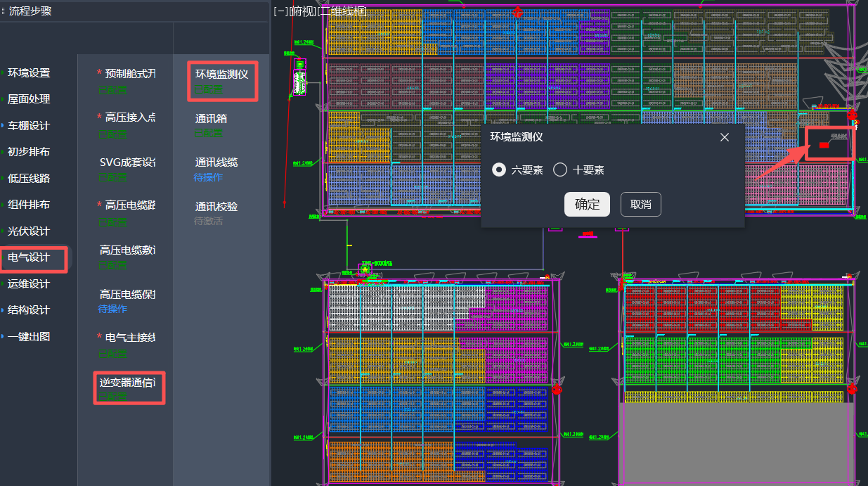The image size is (868, 486).
Task: Select 车棚设计 in the process list
Action: 29,126
